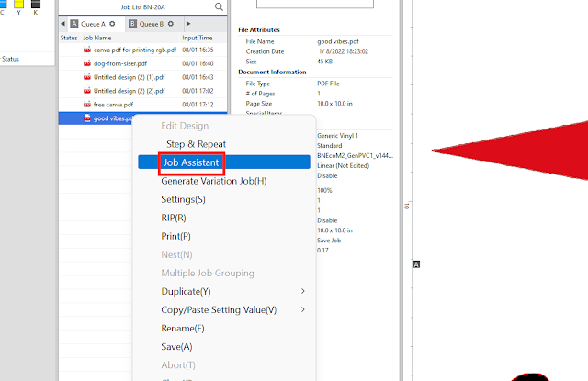
Task: Click PDF icon of canva pdf for printing rgb.pdf
Action: click(x=87, y=50)
